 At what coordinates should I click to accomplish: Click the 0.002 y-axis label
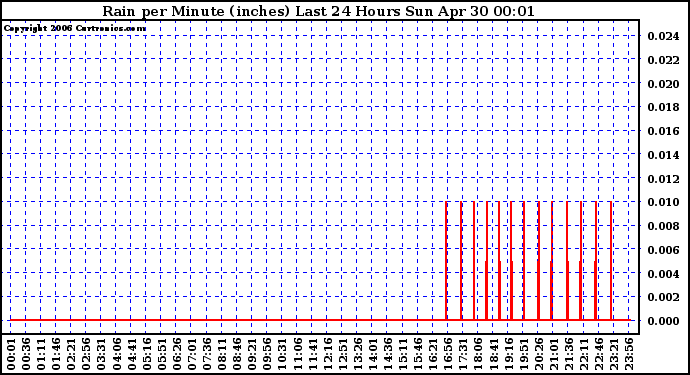(663, 297)
